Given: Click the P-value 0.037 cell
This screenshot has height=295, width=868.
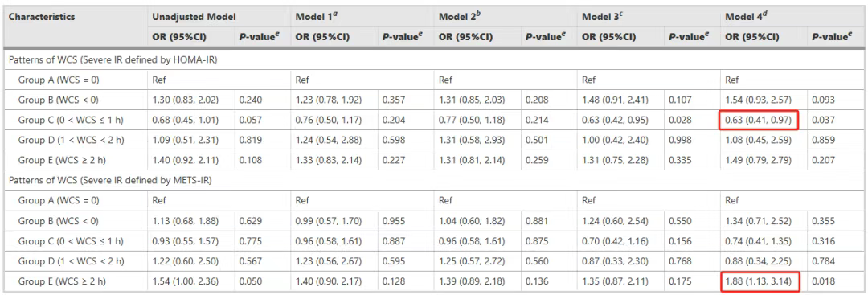Looking at the screenshot, I should tap(823, 121).
